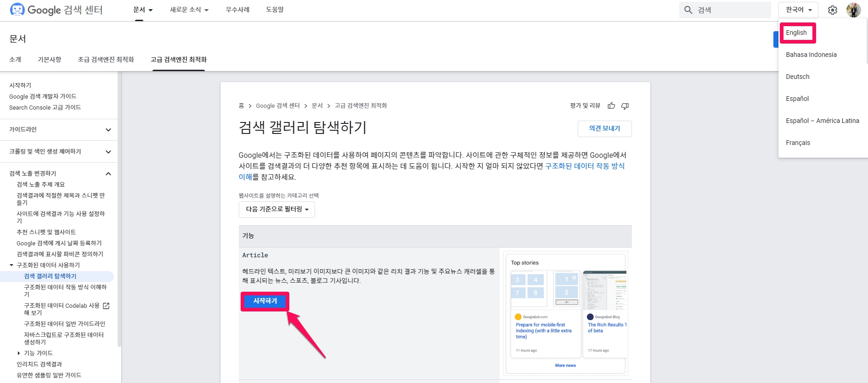The width and height of the screenshot is (868, 383).
Task: Open 사이트에 검색결과 기능 사용 설정하기 item
Action: (61, 217)
